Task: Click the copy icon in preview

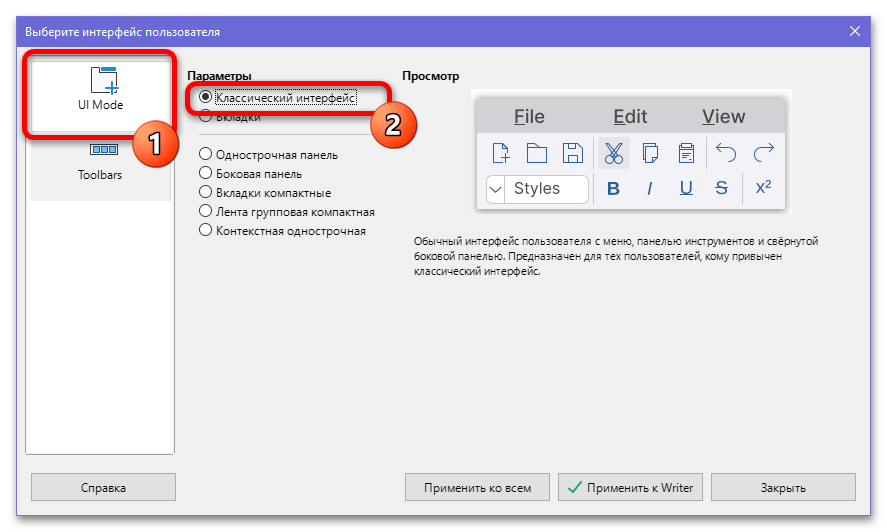Action: point(650,153)
